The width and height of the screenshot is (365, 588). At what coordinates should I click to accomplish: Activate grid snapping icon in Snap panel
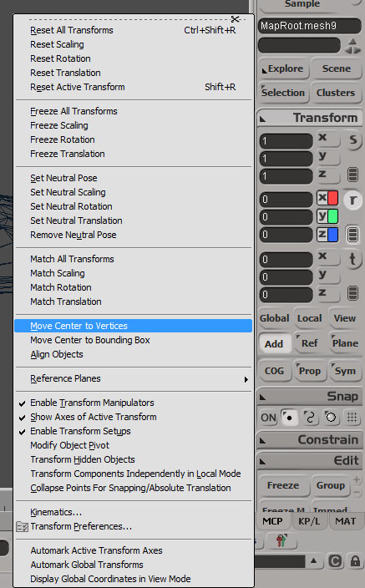coord(352,417)
